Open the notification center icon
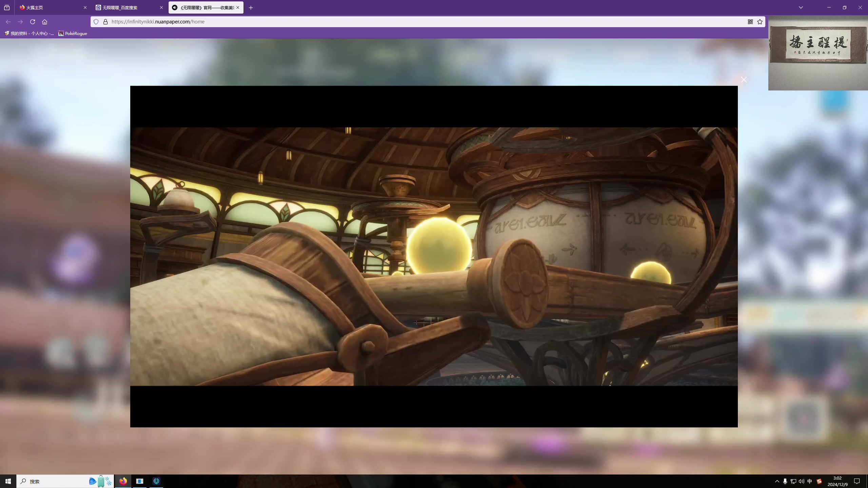 857,481
